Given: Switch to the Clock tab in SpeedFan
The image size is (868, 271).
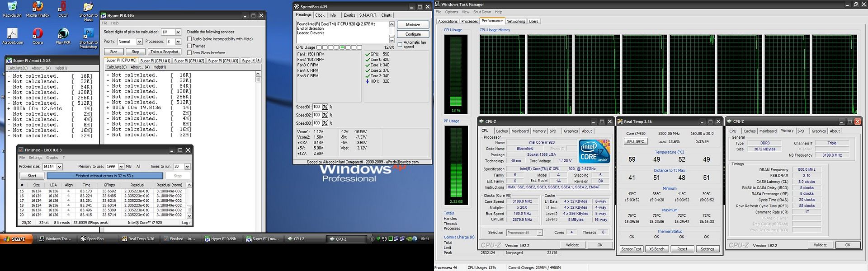Looking at the screenshot, I should click(x=320, y=15).
